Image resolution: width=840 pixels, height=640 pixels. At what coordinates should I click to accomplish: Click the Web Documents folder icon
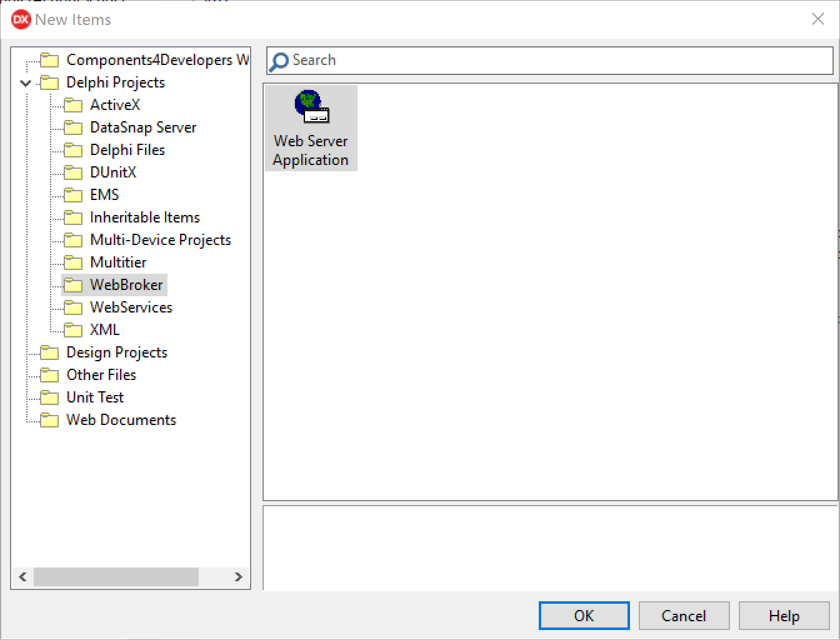tap(49, 420)
